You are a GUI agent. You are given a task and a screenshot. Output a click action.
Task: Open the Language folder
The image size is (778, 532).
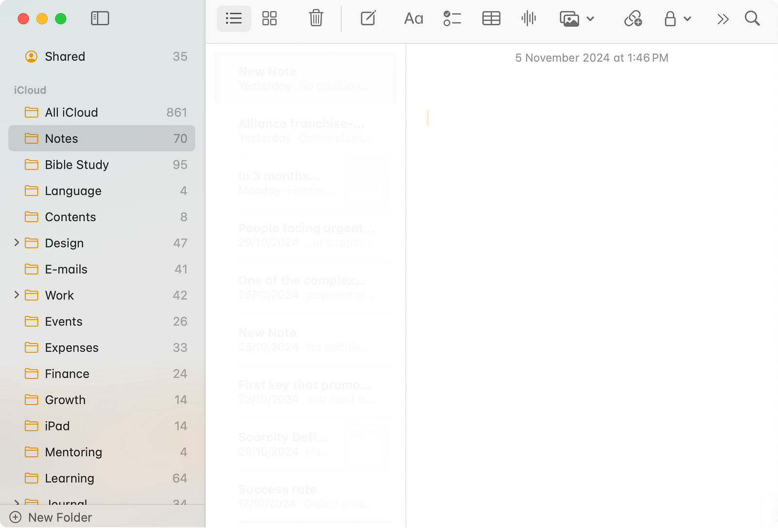102,191
